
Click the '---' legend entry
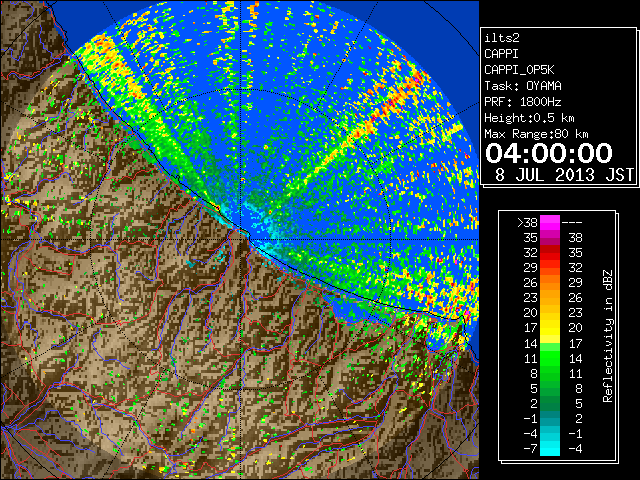click(x=571, y=223)
